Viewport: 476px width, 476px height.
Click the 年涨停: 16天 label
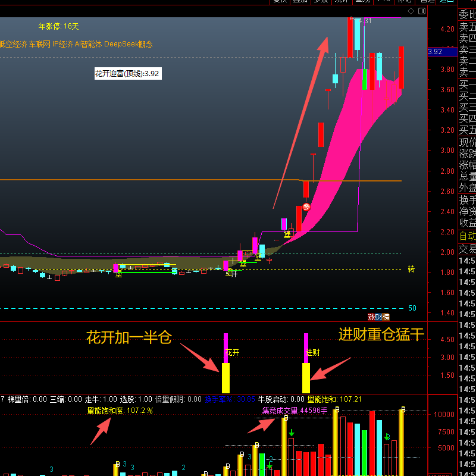[x=58, y=26]
